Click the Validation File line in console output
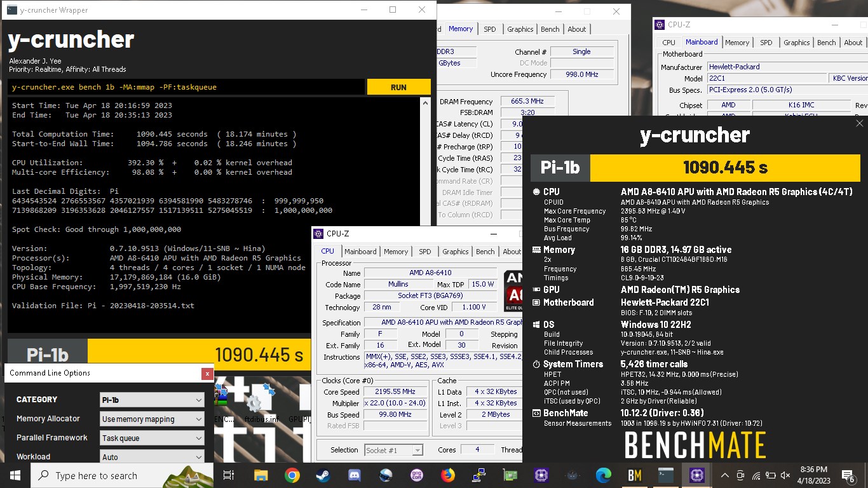This screenshot has width=868, height=488. (104, 306)
